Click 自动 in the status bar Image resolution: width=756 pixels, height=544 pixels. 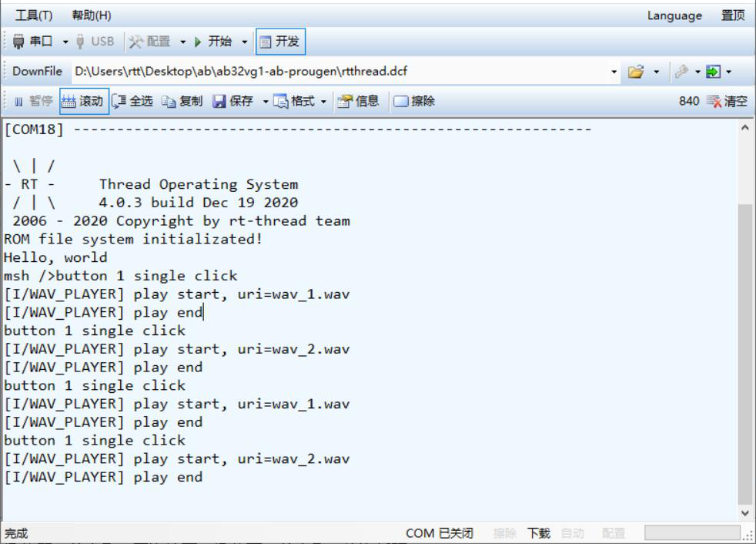[x=572, y=533]
